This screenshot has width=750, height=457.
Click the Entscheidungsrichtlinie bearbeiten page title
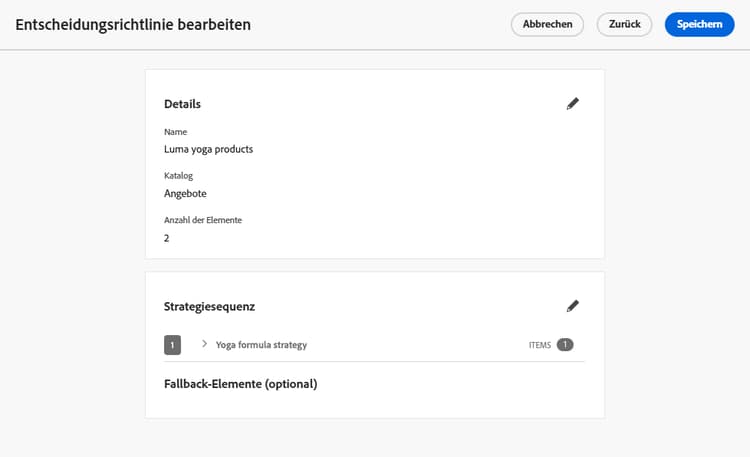133,24
